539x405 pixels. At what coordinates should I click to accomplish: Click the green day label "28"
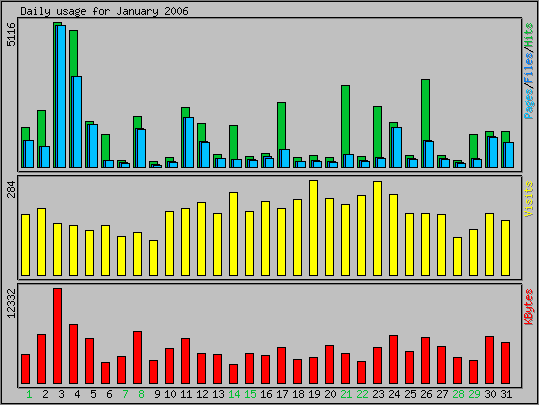coord(458,394)
